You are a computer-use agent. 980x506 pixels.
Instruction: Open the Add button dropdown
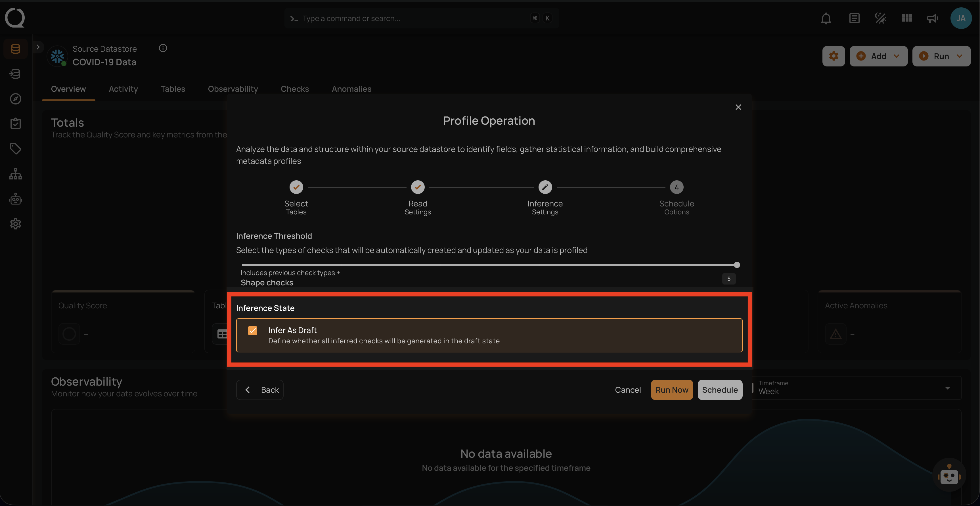(x=896, y=56)
